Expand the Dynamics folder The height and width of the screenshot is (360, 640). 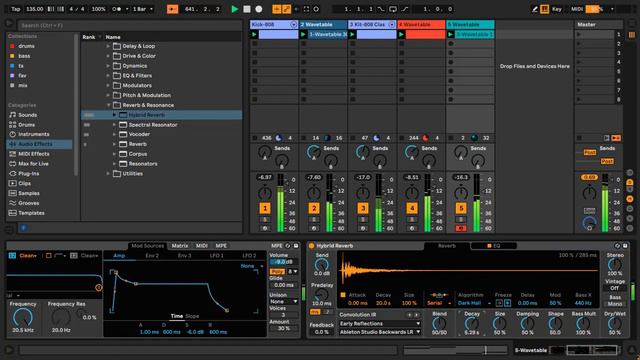(108, 66)
